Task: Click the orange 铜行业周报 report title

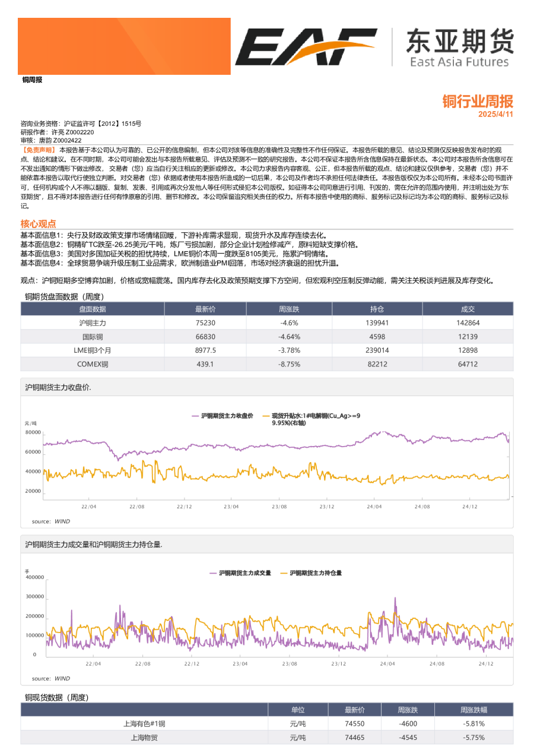Action: 477,101
